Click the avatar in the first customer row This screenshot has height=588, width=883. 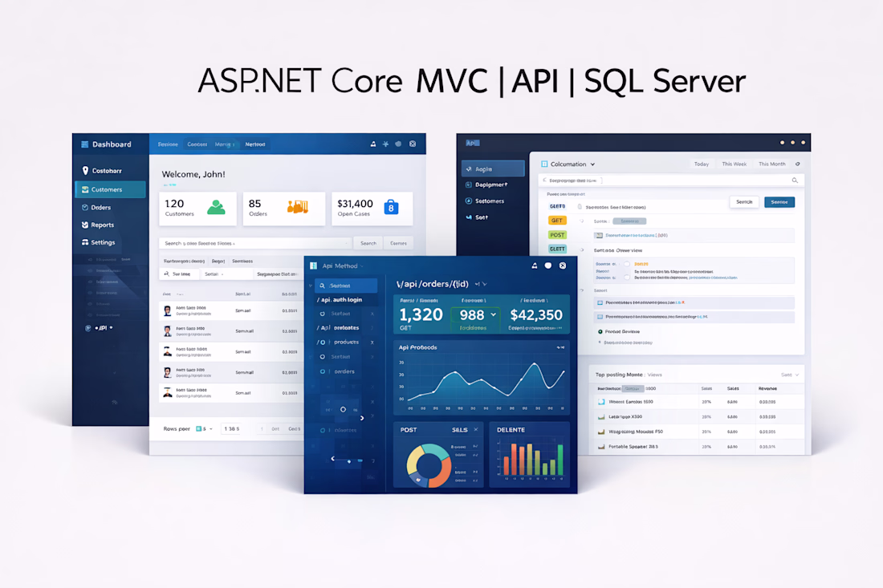point(167,310)
